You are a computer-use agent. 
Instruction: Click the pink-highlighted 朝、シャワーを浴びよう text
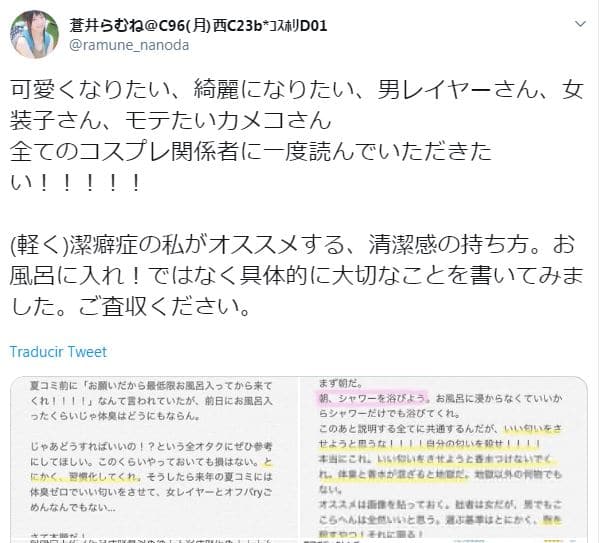click(373, 398)
